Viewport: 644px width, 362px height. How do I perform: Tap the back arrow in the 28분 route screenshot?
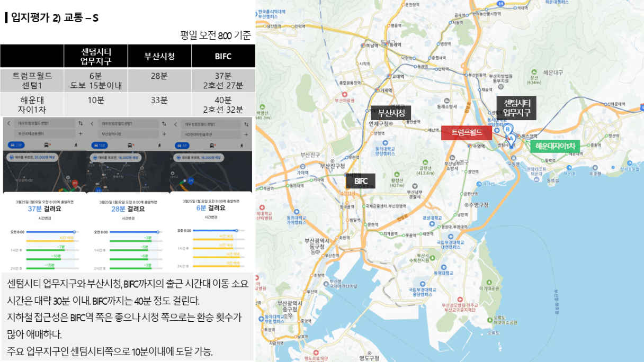[x=92, y=123]
